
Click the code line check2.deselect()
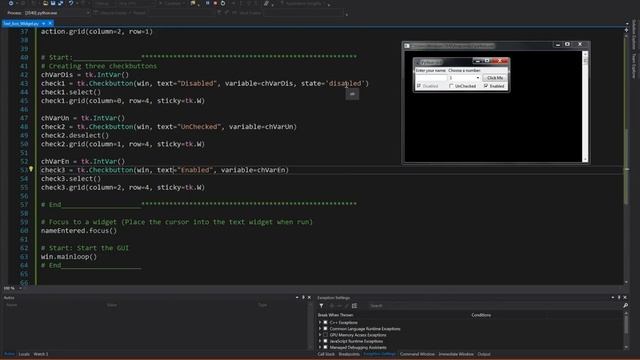75,135
